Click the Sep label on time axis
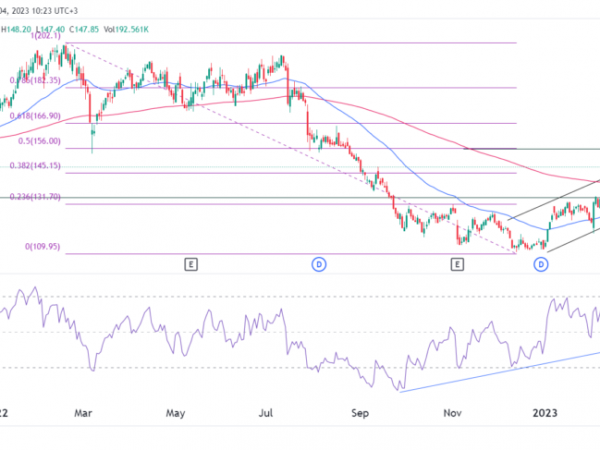The height and width of the screenshot is (450, 600). pyautogui.click(x=360, y=413)
